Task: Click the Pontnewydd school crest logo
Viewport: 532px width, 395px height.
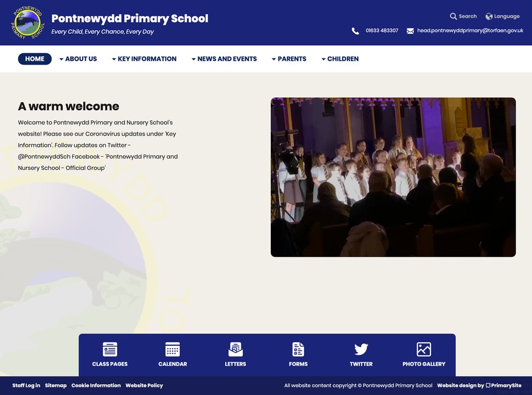Action: click(28, 22)
